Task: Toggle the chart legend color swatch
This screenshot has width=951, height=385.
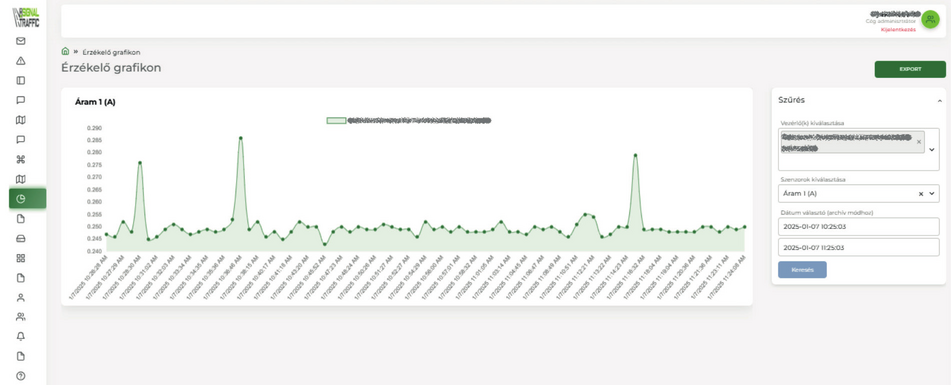Action: [x=336, y=121]
